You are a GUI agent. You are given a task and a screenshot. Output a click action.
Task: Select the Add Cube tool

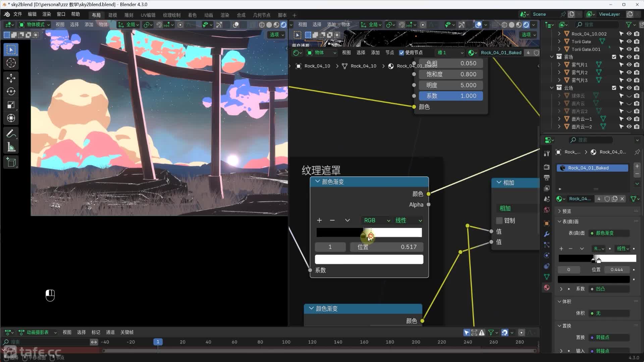(x=11, y=163)
